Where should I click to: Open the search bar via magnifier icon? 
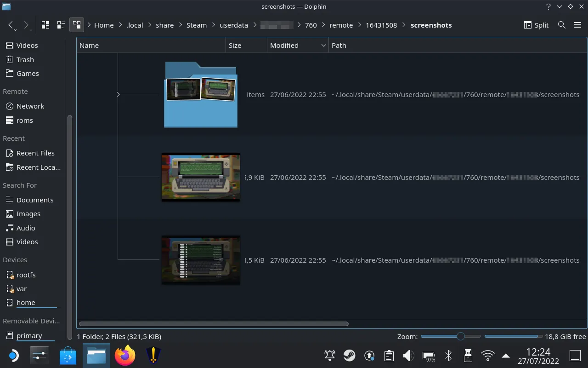[561, 25]
